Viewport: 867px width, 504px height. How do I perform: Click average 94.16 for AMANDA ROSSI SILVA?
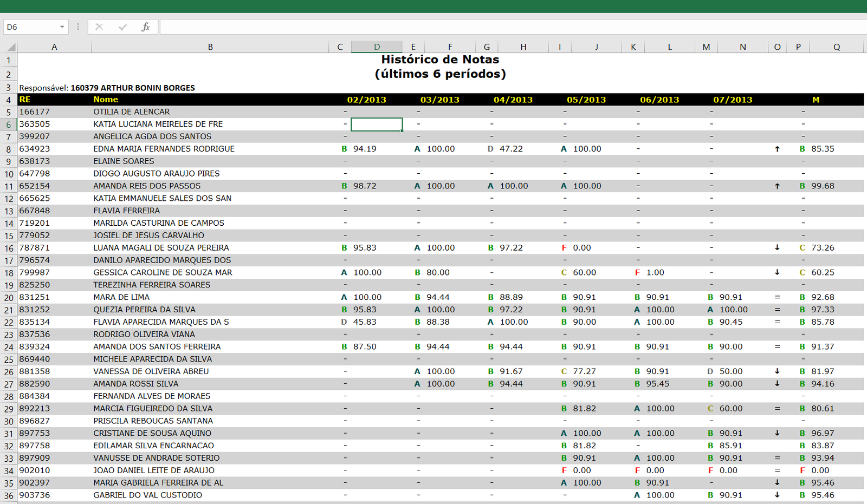pos(823,384)
